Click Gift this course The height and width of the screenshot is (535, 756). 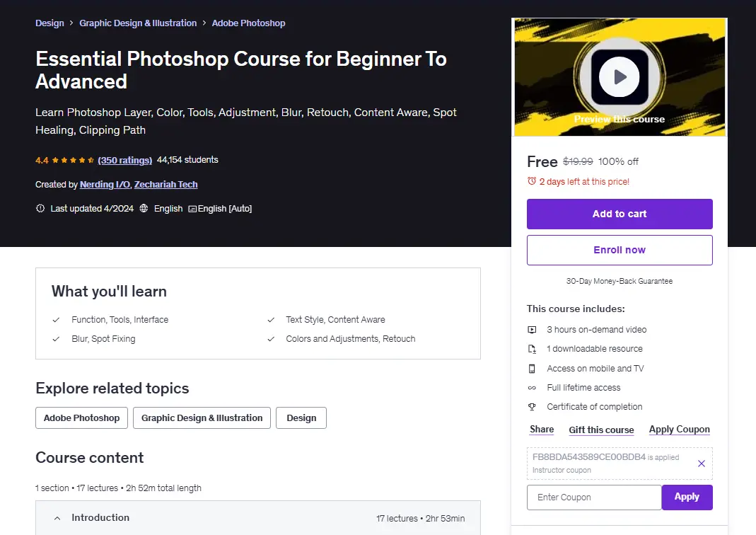[601, 430]
